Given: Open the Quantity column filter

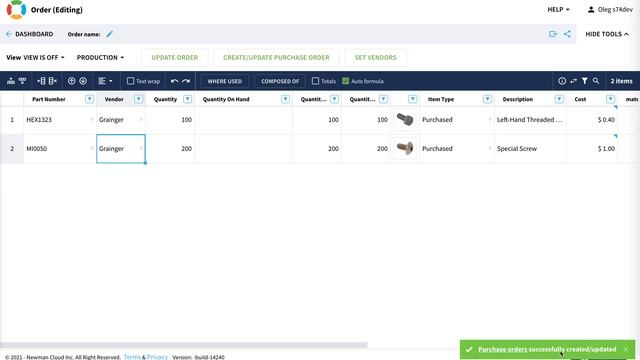Looking at the screenshot, I should click(187, 99).
